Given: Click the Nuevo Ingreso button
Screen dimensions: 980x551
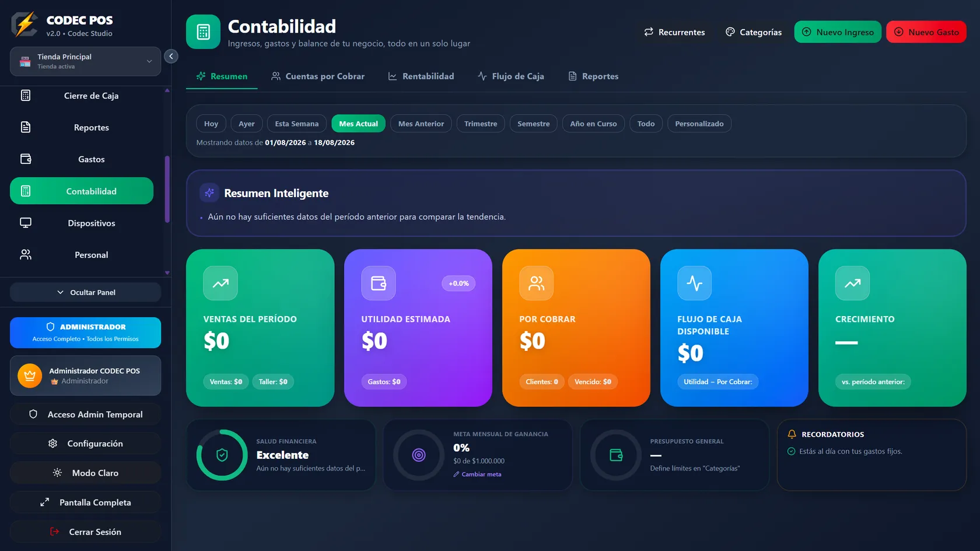Looking at the screenshot, I should 838,32.
